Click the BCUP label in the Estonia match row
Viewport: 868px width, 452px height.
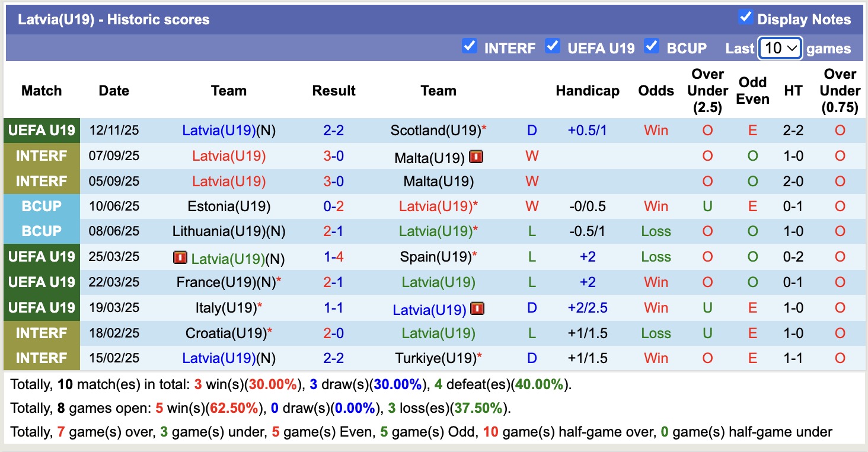pos(42,206)
